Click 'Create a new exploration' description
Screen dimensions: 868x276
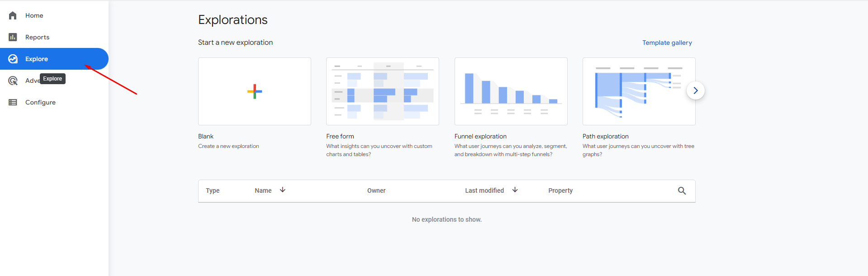[x=228, y=146]
